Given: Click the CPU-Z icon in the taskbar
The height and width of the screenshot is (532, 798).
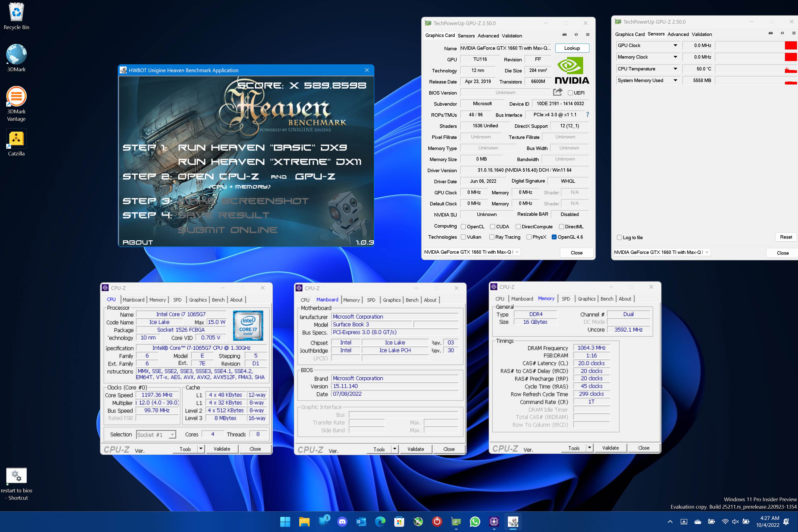Looking at the screenshot, I should (x=494, y=521).
